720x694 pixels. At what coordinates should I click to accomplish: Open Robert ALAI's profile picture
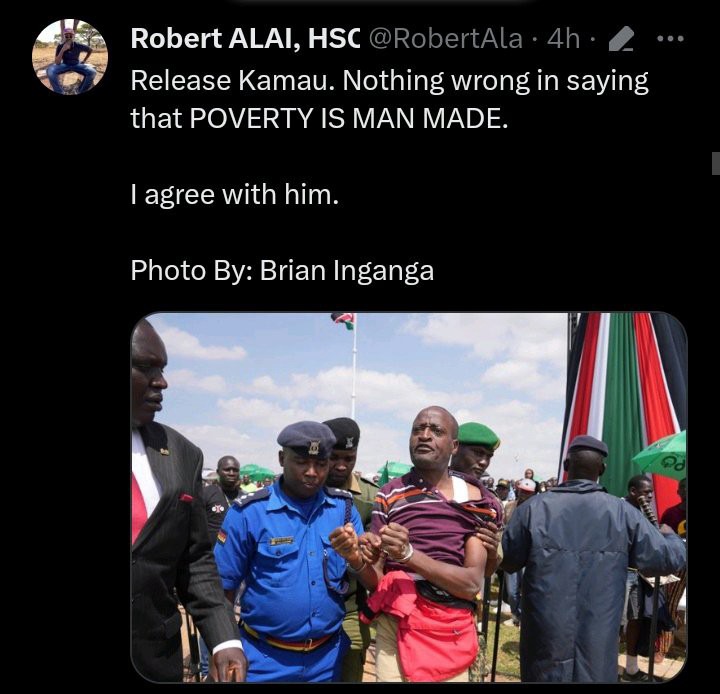coord(70,57)
